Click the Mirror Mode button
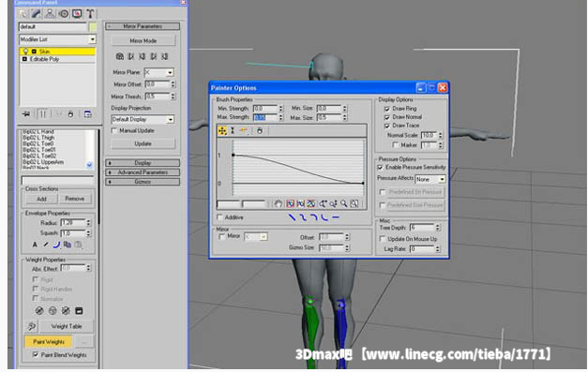Image resolution: width=588 pixels, height=372 pixels. click(x=143, y=41)
